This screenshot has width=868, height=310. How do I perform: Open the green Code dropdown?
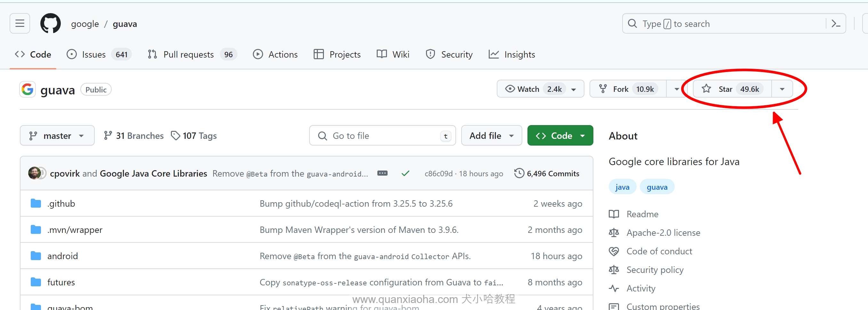560,135
